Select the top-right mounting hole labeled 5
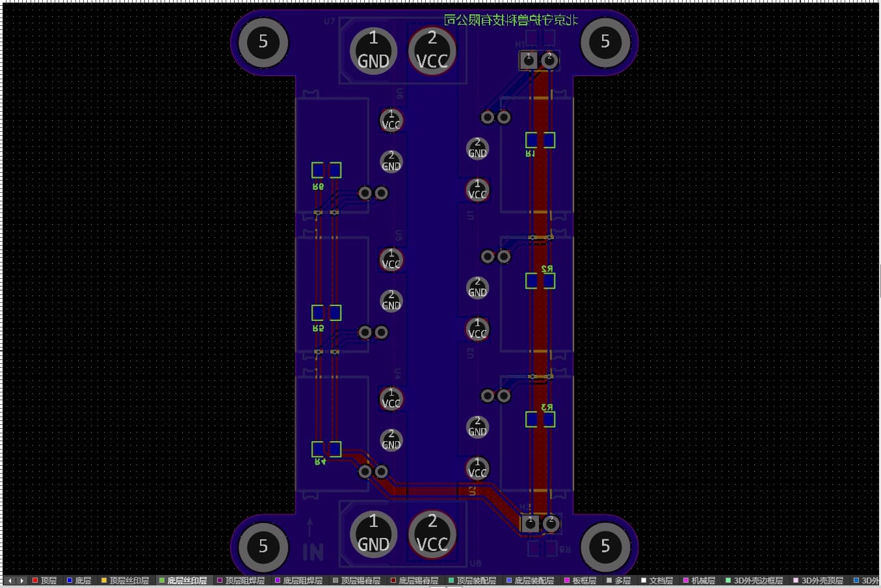The height and width of the screenshot is (588, 881). (x=605, y=42)
